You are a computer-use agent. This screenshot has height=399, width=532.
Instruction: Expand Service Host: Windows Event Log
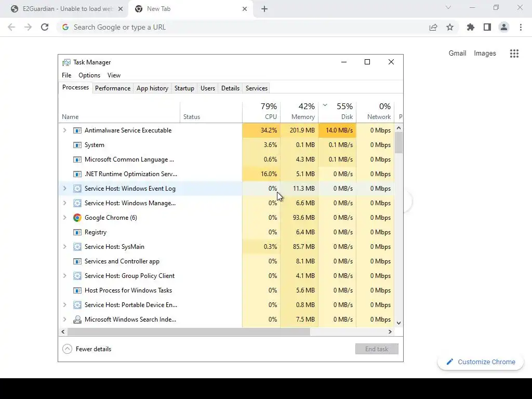click(x=64, y=189)
